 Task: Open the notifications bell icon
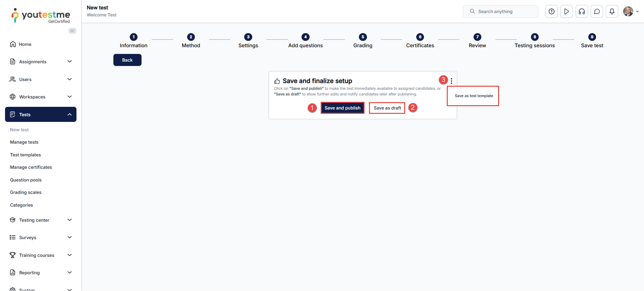click(612, 11)
